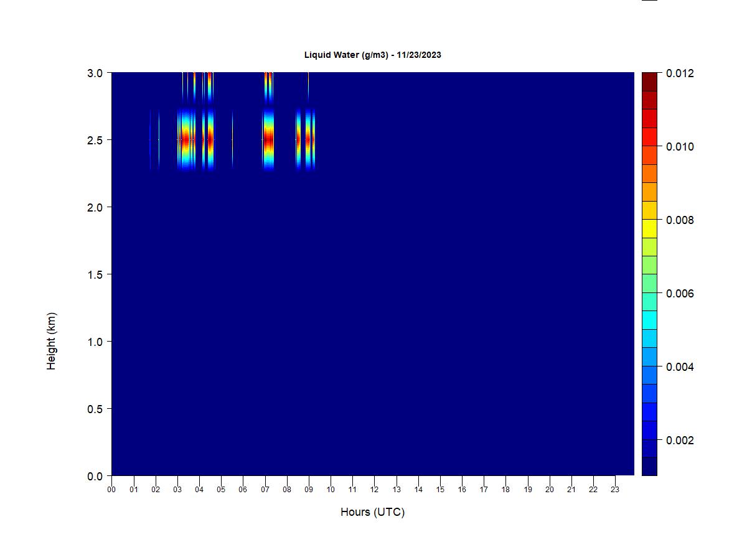The width and height of the screenshot is (747, 560).
Task: Click the 00 hour tick label
Action: point(111,490)
